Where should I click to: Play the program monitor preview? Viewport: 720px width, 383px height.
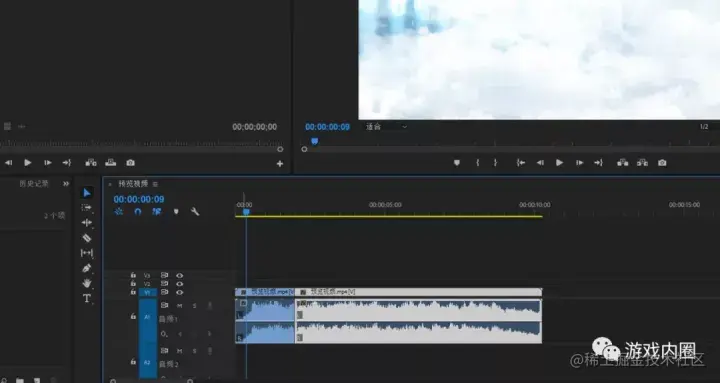point(559,163)
